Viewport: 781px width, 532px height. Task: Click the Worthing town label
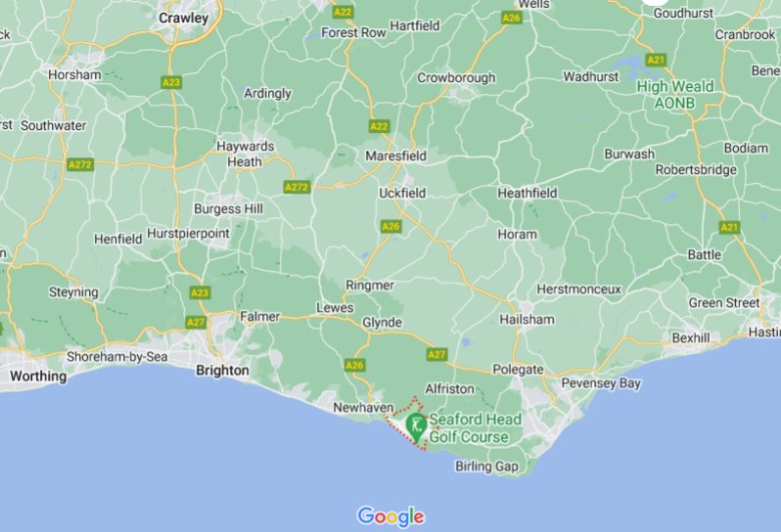pyautogui.click(x=38, y=376)
